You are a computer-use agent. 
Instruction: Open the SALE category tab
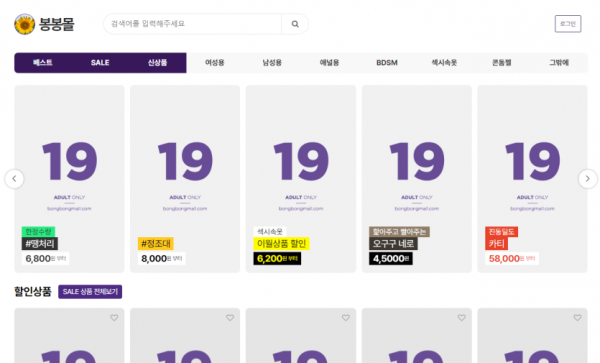(100, 63)
